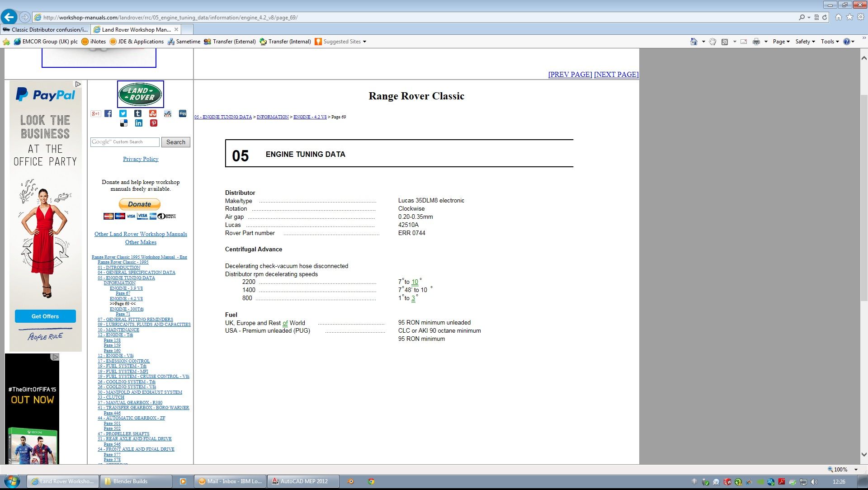Screen dimensions: 868x490
Task: Open the Privacy Policy link
Action: tap(141, 159)
